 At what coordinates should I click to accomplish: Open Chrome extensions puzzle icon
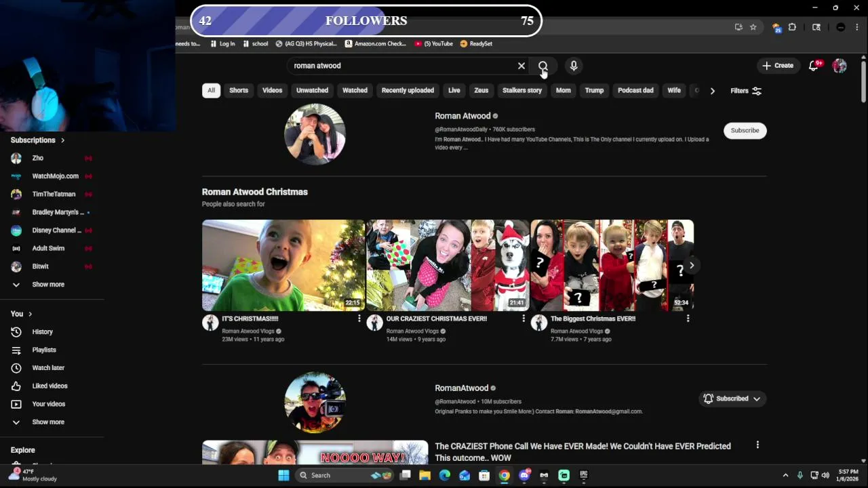[792, 27]
